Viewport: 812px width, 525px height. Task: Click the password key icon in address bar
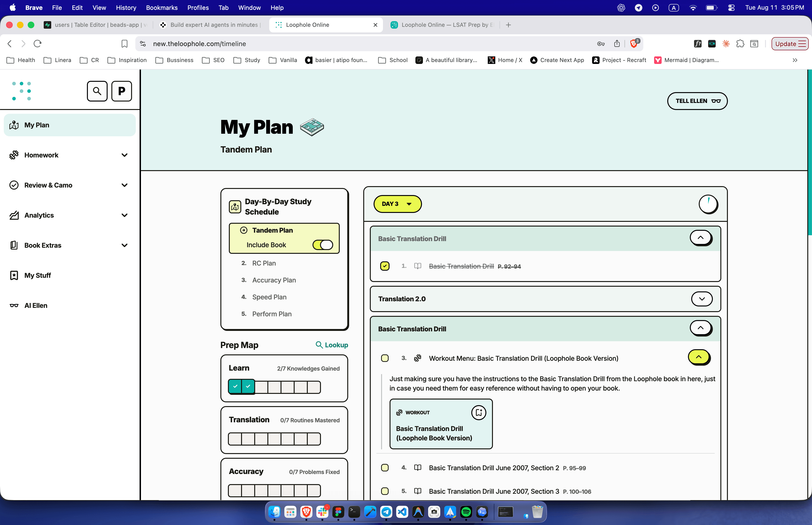pyautogui.click(x=601, y=44)
